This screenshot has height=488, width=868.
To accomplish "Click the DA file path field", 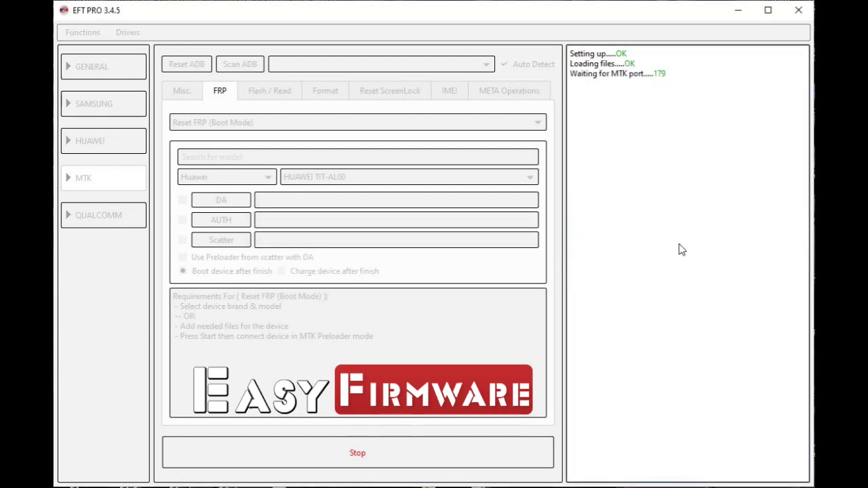I will click(x=397, y=200).
